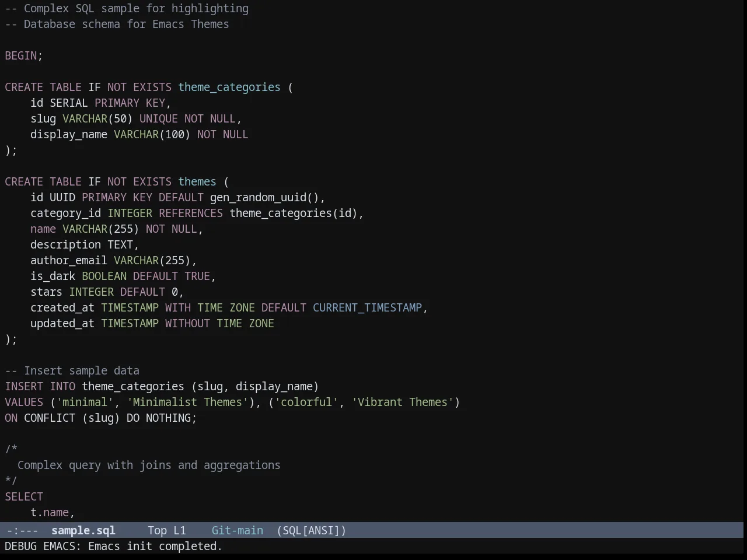Place cursor on the BEGIN; statement
The width and height of the screenshot is (747, 560).
pos(24,56)
